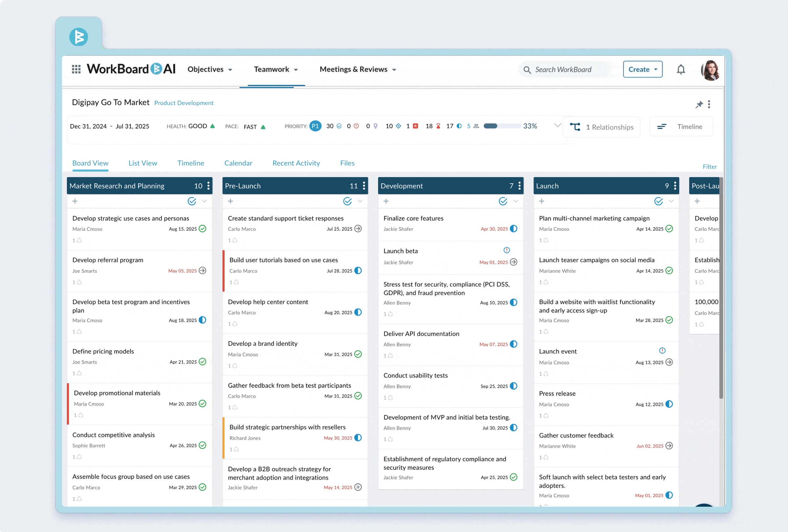Click the 5 team members icon
This screenshot has height=532, width=788.
point(476,126)
